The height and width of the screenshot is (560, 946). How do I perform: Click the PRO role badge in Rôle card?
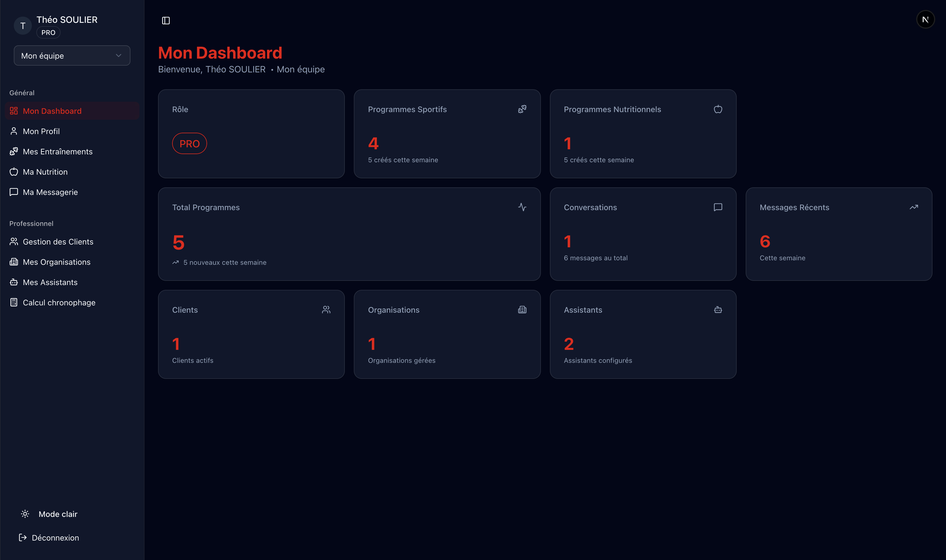(x=189, y=143)
